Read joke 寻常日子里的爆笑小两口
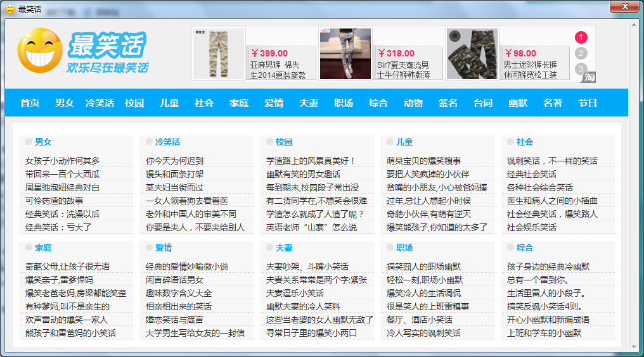Viewport: 644px width, 357px height. pyautogui.click(x=311, y=333)
